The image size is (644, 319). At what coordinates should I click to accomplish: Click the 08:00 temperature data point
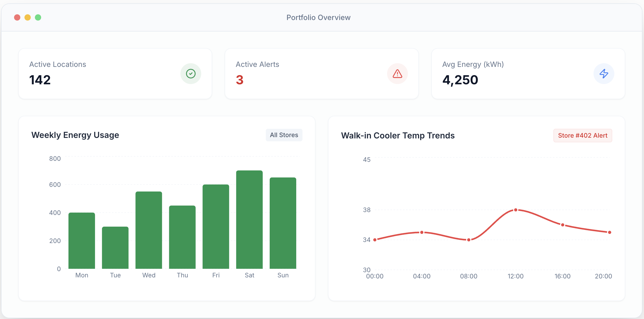(x=469, y=240)
